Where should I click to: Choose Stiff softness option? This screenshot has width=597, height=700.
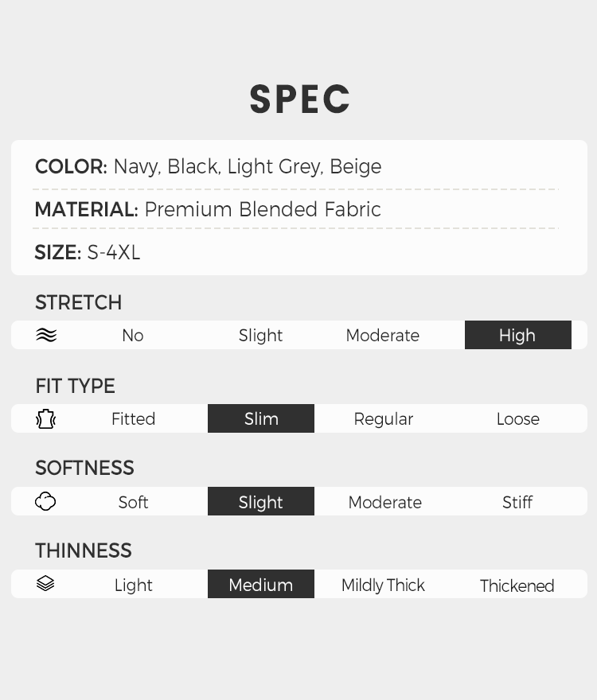[x=517, y=502]
